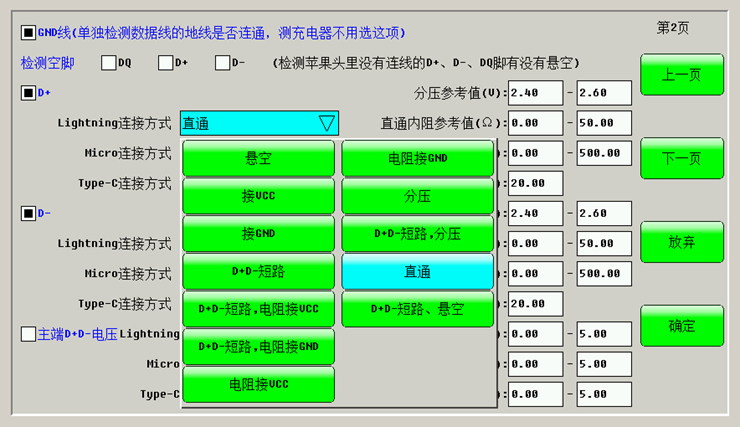The height and width of the screenshot is (427, 740).
Task: Collapse the Lightning连接方式 dropdown arrow
Action: click(326, 123)
